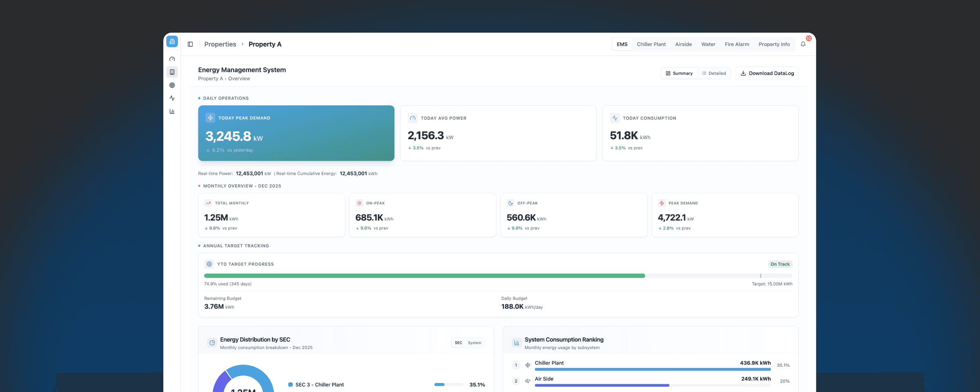Open the Chiller Plant tab
Viewport: 980px width, 392px height.
pos(651,44)
